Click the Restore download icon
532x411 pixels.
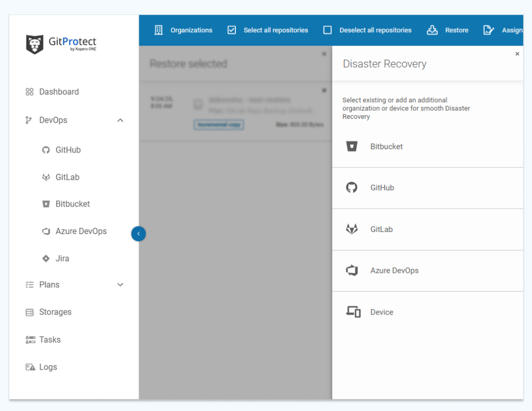432,30
